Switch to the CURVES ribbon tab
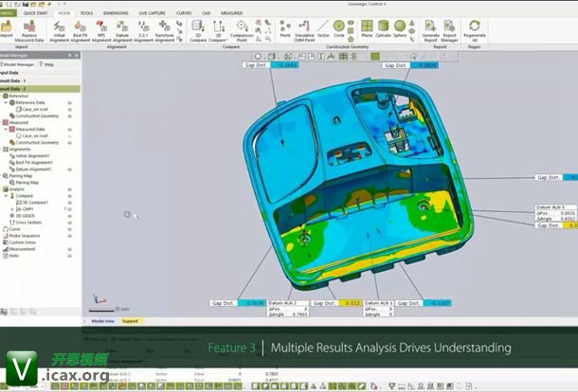Viewport: 578px width, 392px height. pos(184,13)
